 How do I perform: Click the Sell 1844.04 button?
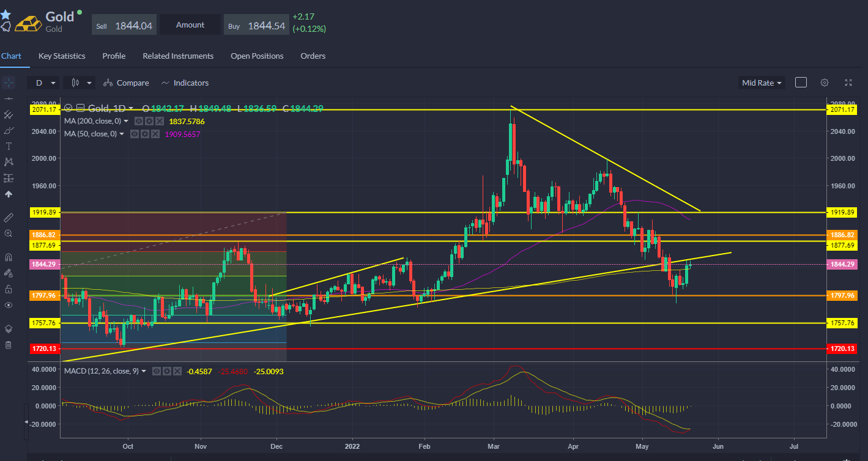124,25
